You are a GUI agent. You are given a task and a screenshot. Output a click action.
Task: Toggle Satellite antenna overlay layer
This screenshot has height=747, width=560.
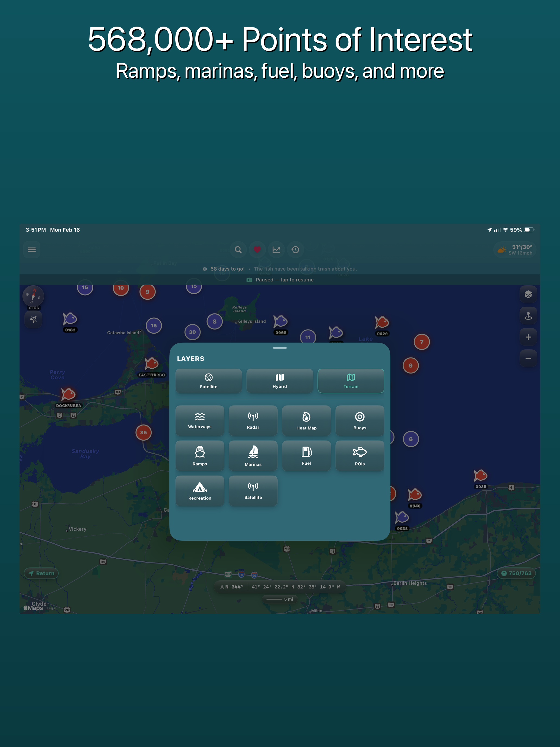click(x=253, y=491)
